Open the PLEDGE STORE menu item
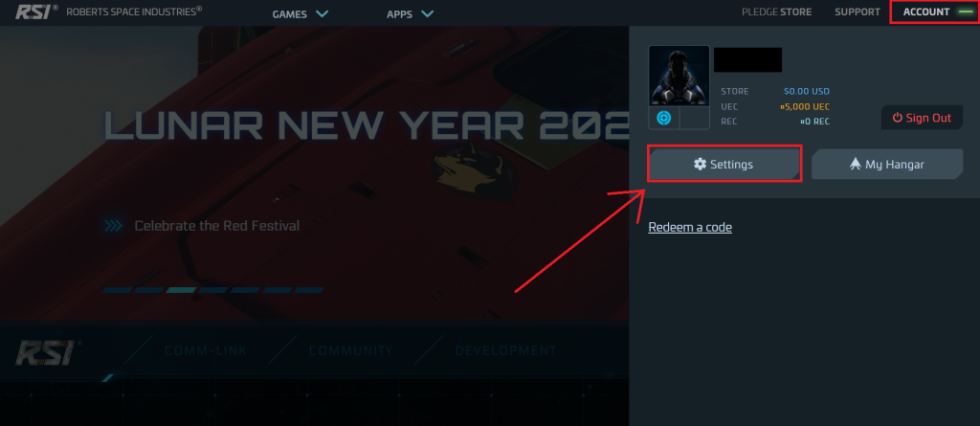Screen dimensions: 980x426 [776, 11]
